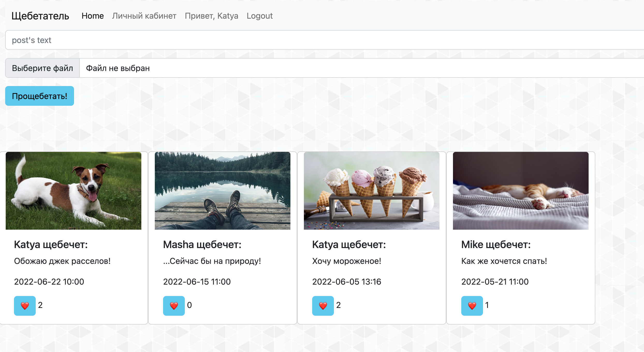The height and width of the screenshot is (352, 644).
Task: Like Katya's ice cream post
Action: tap(323, 306)
